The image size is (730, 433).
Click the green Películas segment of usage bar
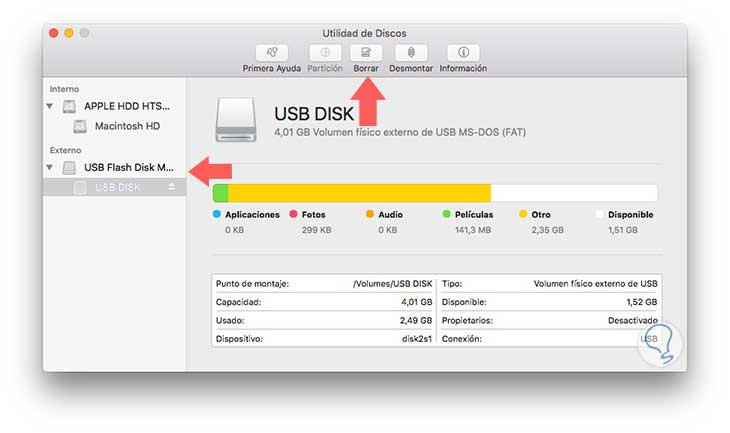pyautogui.click(x=221, y=193)
